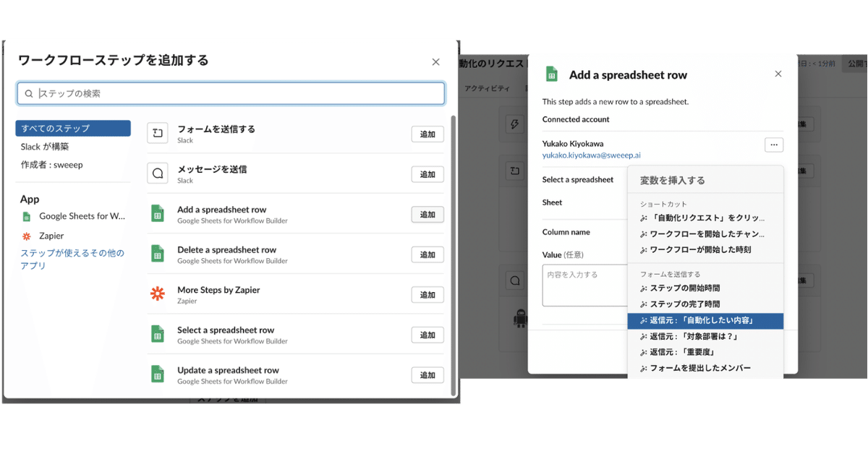
Task: Add the メッセージを送信 step
Action: 427,174
